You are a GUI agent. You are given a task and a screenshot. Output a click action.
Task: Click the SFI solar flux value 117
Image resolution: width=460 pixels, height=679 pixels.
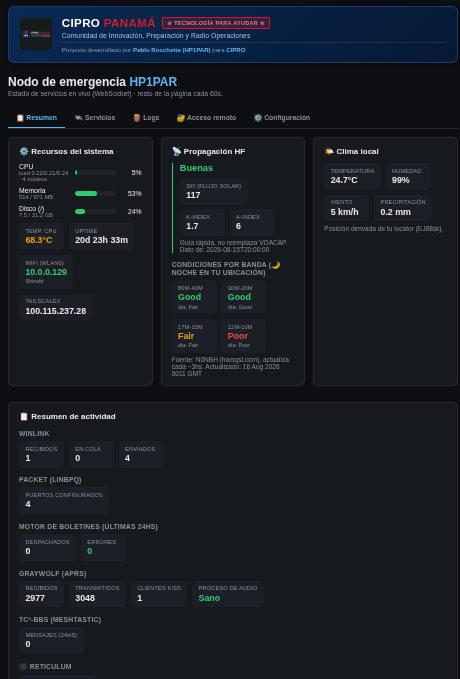(x=193, y=195)
